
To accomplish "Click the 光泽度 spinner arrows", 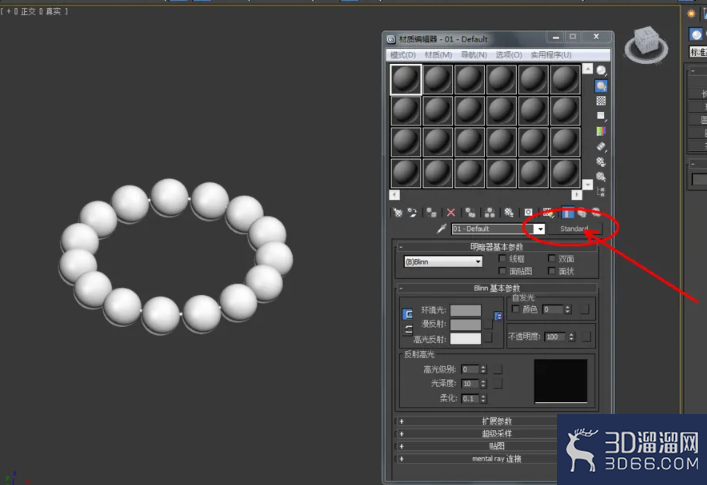I will click(x=483, y=384).
